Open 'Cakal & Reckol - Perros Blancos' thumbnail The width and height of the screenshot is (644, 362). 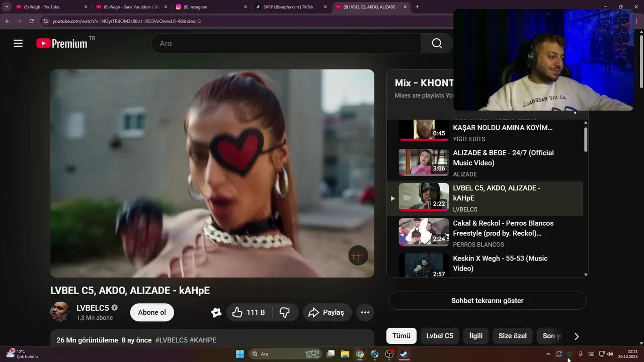pos(424,232)
